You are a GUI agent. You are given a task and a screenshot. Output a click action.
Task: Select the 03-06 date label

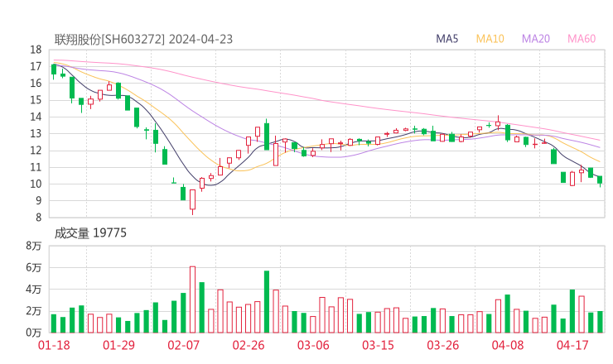click(x=312, y=346)
